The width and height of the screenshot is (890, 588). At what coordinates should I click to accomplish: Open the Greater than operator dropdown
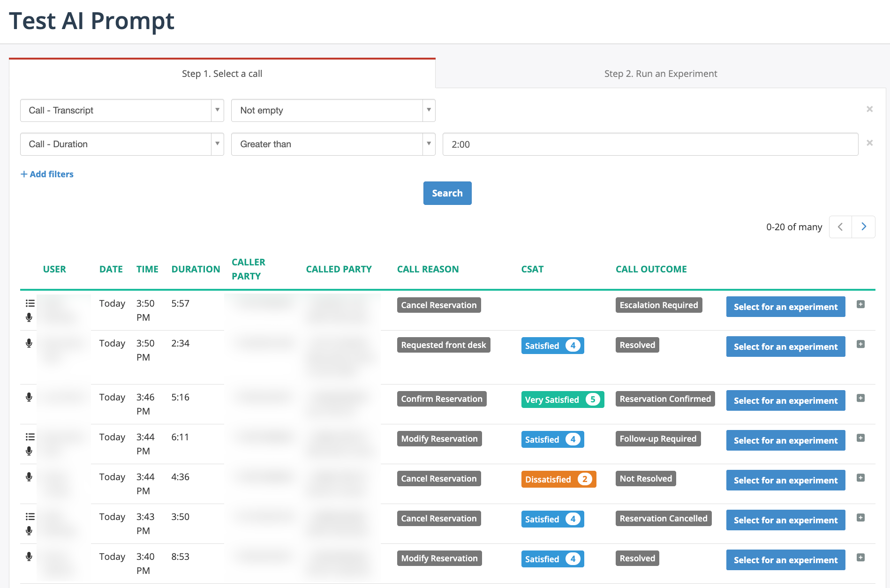point(333,144)
